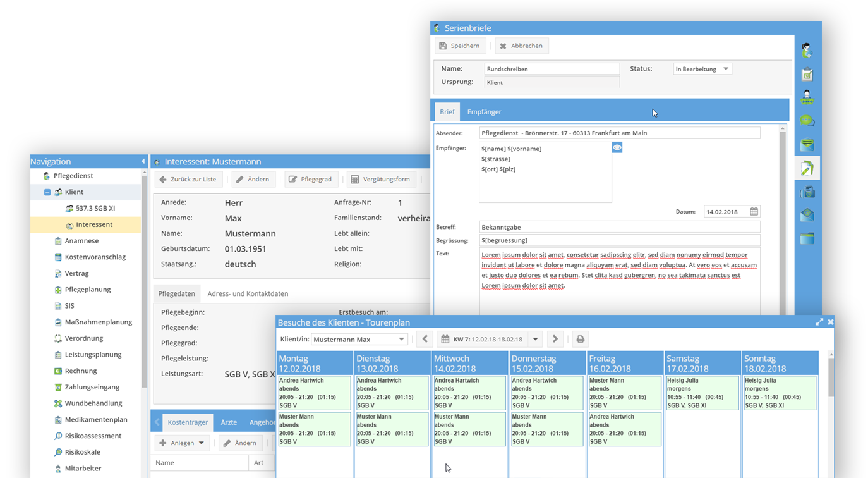Image resolution: width=868 pixels, height=478 pixels.
Task: Switch to the Empfänger tab
Action: (484, 112)
